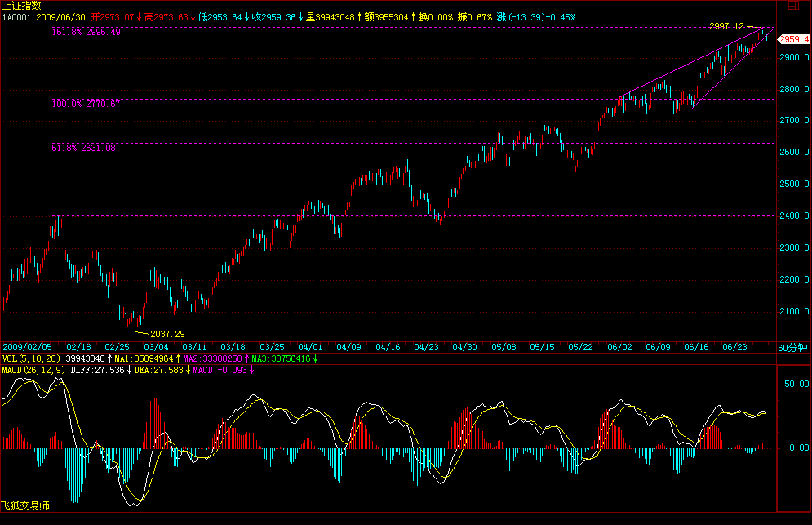Click the 2100.0 price axis label

pos(794,311)
